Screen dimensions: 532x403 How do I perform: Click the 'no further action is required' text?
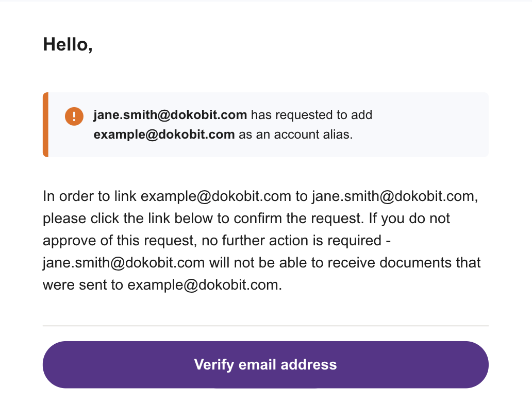291,241
